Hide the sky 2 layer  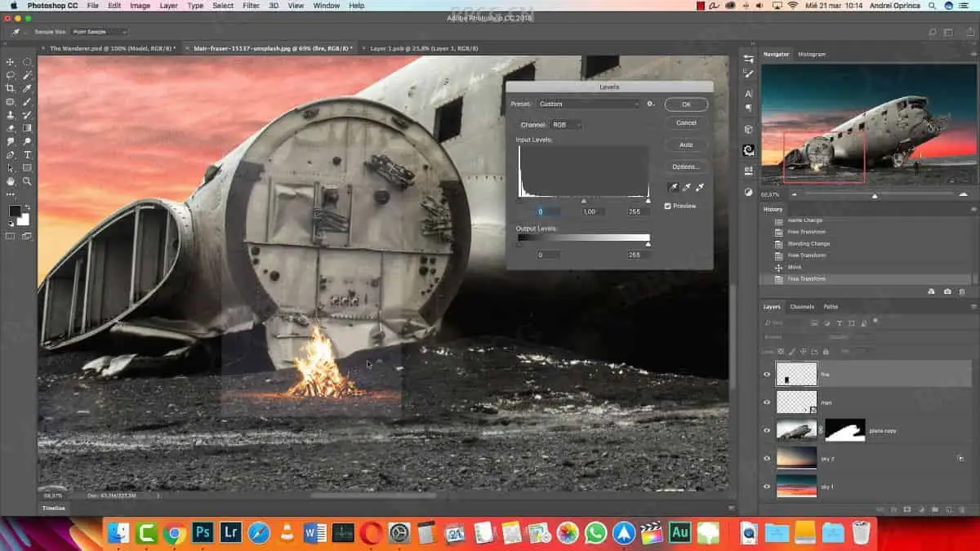tap(766, 459)
